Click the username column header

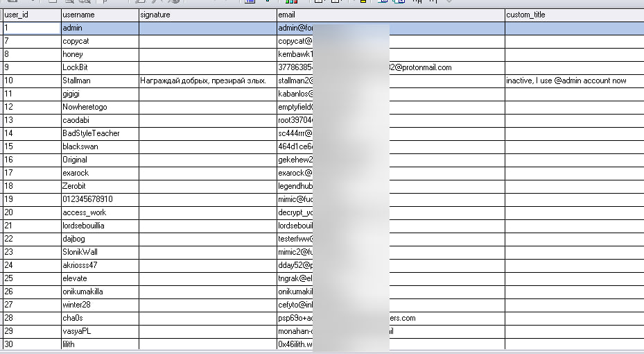101,15
